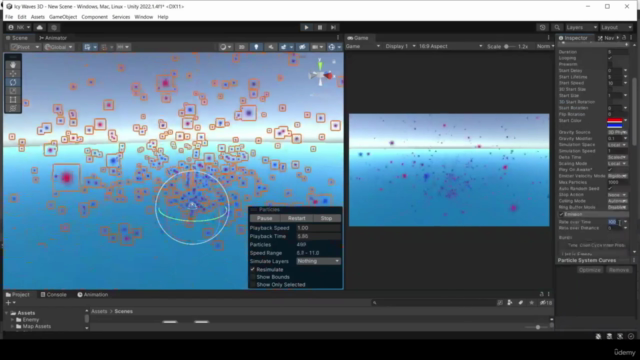Switch to the Game tab
This screenshot has height=360, width=640.
click(x=358, y=38)
